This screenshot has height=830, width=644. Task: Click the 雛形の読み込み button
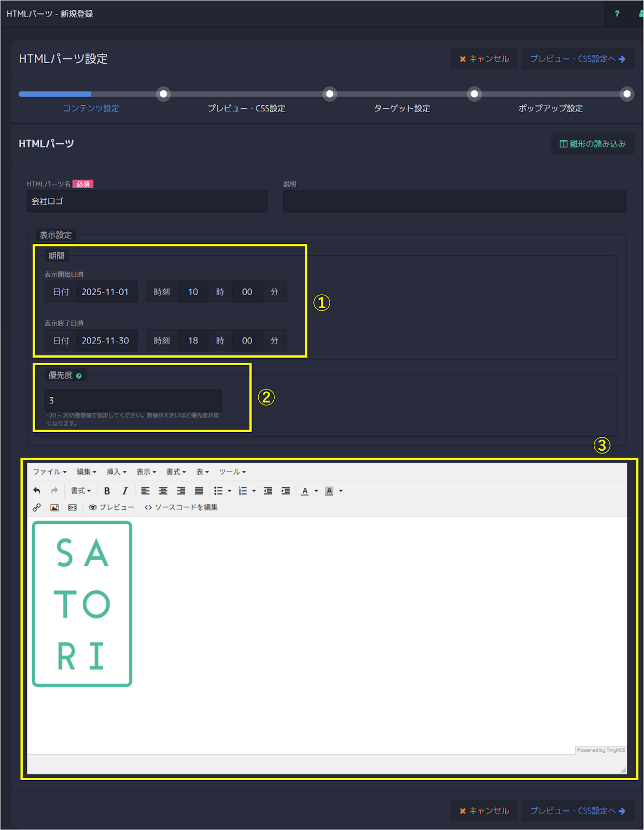[x=592, y=144]
